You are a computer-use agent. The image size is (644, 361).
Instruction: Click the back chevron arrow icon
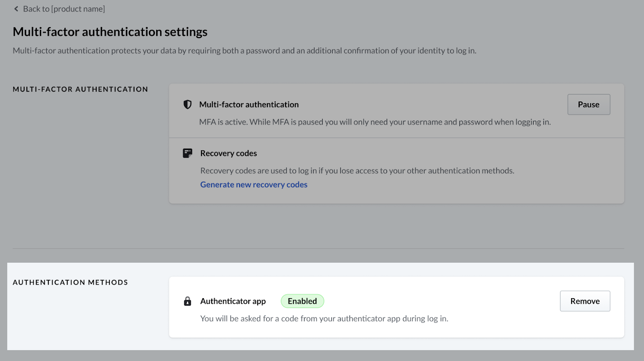[16, 9]
